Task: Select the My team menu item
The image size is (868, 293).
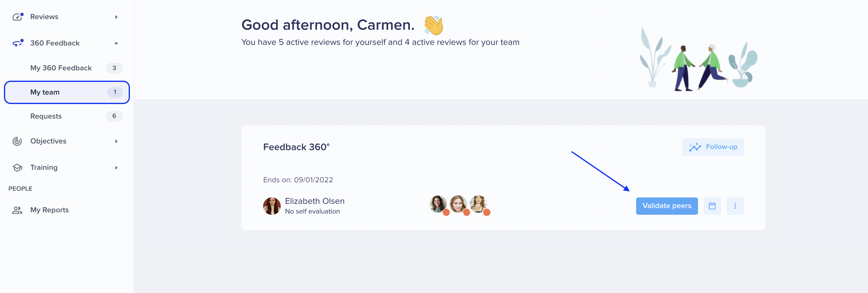Action: pos(67,92)
